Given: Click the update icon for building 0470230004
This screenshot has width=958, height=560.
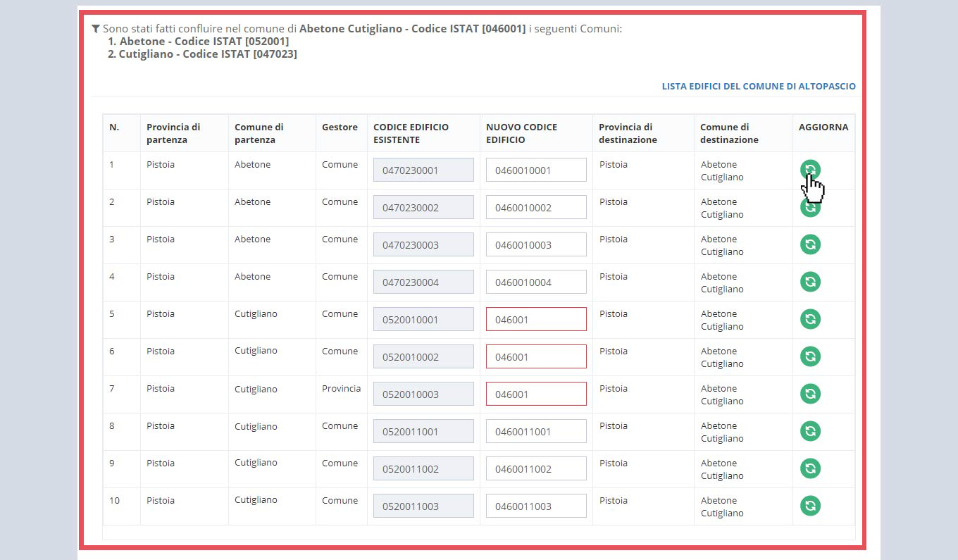Looking at the screenshot, I should pos(810,282).
